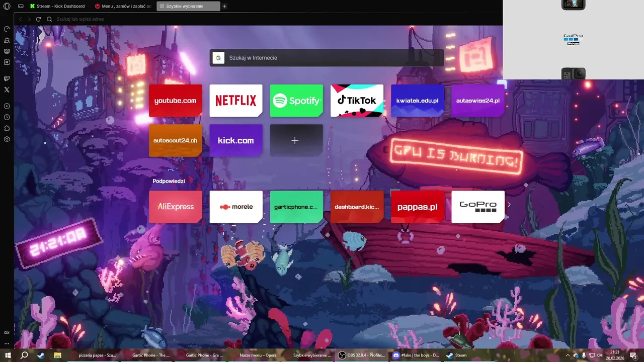Open the kick.com speed dial tile
Screen dimensions: 644x362
pyautogui.click(x=236, y=140)
